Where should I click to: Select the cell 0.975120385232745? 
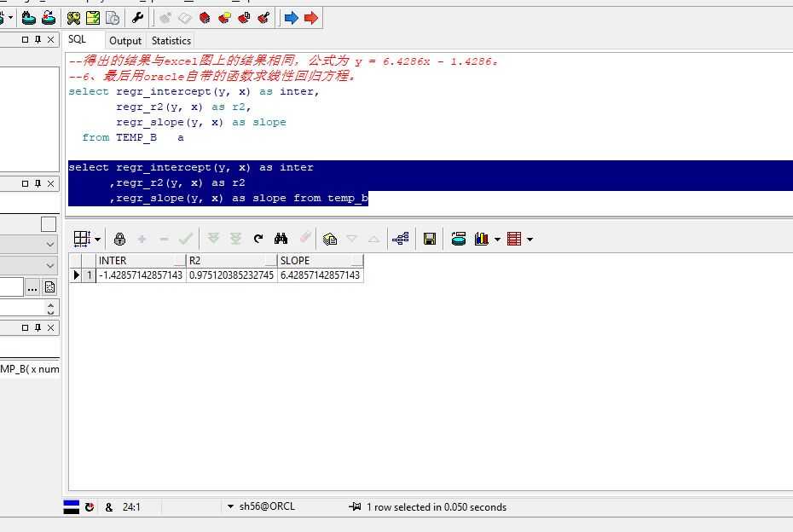(x=232, y=275)
